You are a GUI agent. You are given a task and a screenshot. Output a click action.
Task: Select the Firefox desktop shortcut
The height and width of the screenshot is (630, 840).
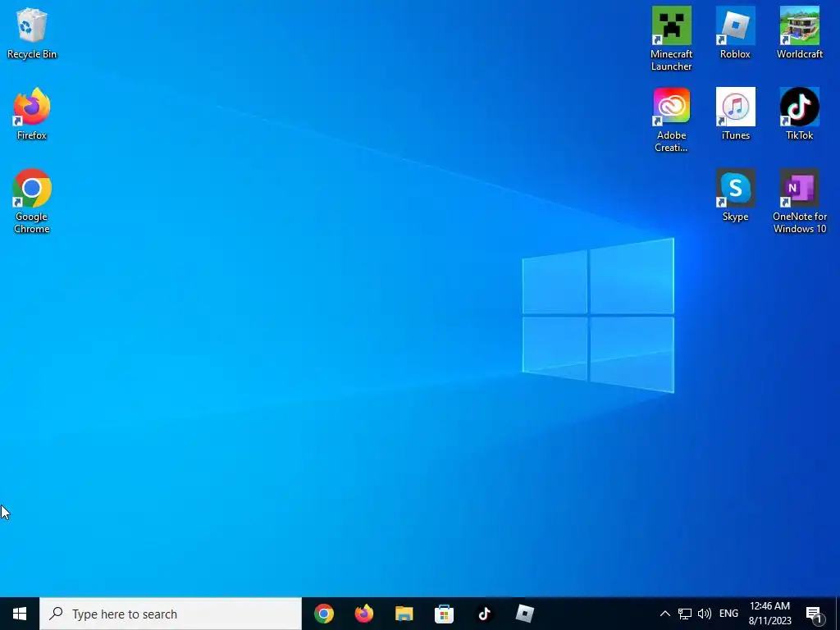coord(32,114)
